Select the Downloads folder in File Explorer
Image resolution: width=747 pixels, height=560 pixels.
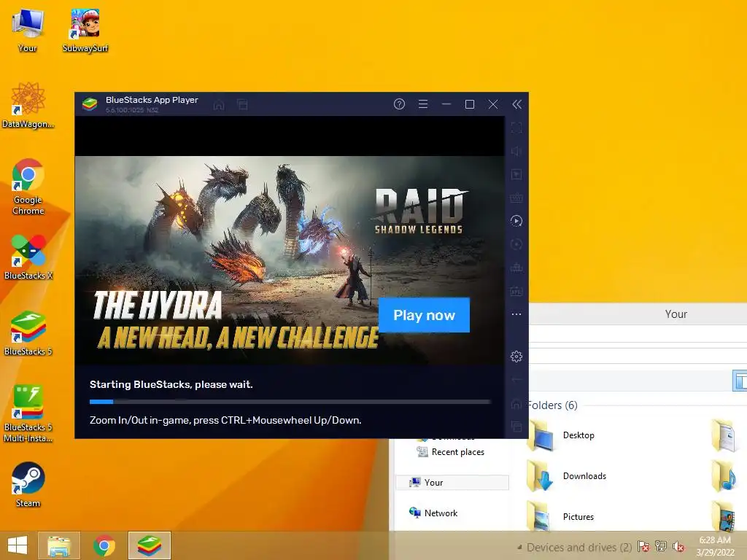567,476
